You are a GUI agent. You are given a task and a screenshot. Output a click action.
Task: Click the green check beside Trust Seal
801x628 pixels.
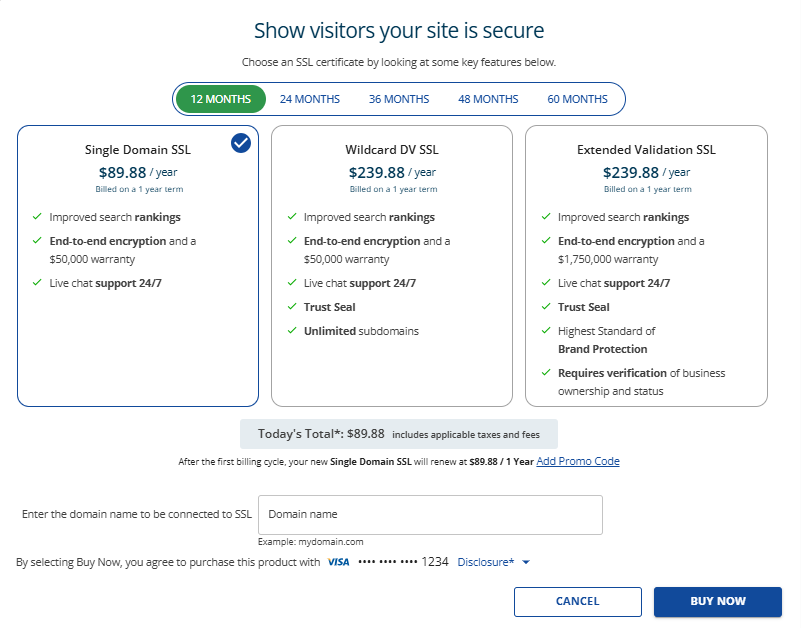tap(291, 307)
